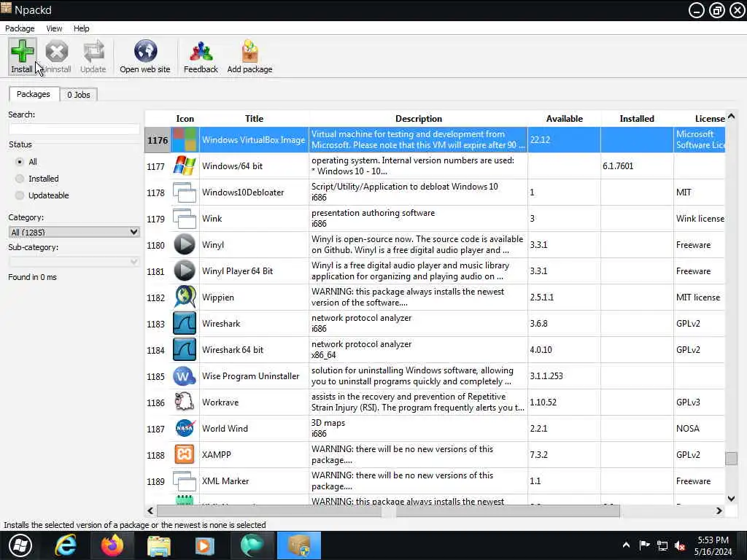Open the Sub-category dropdown
The height and width of the screenshot is (560, 747).
pyautogui.click(x=74, y=262)
